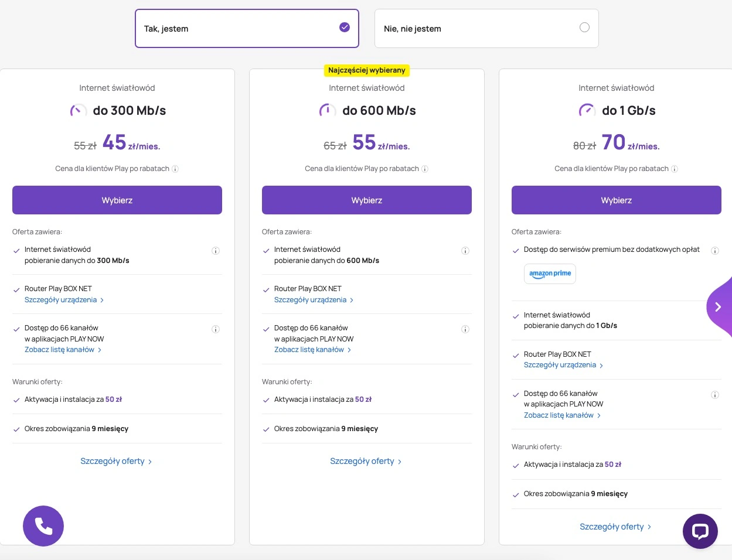Image resolution: width=732 pixels, height=560 pixels.
Task: Click the speedometer icon beside do 300 Mb/s
Action: tap(79, 110)
